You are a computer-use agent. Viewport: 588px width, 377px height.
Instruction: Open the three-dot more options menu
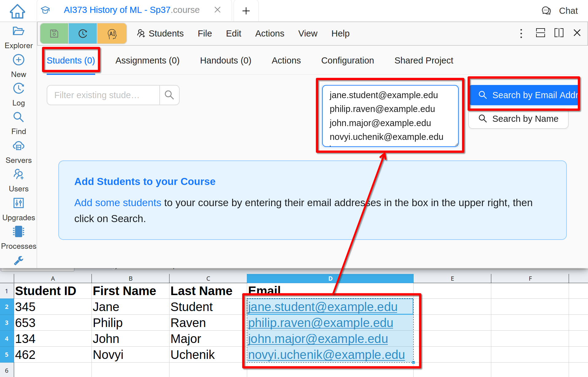tap(521, 33)
